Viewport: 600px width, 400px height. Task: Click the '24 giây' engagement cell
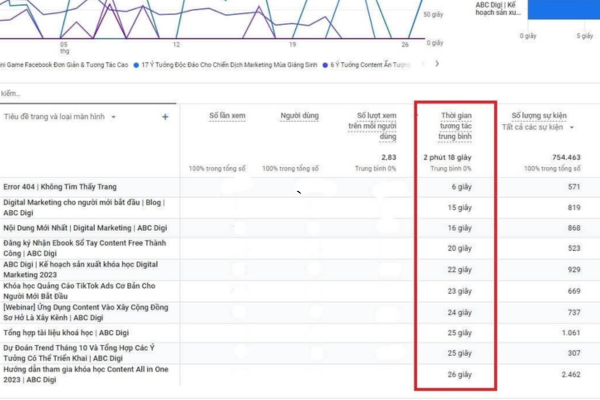460,312
